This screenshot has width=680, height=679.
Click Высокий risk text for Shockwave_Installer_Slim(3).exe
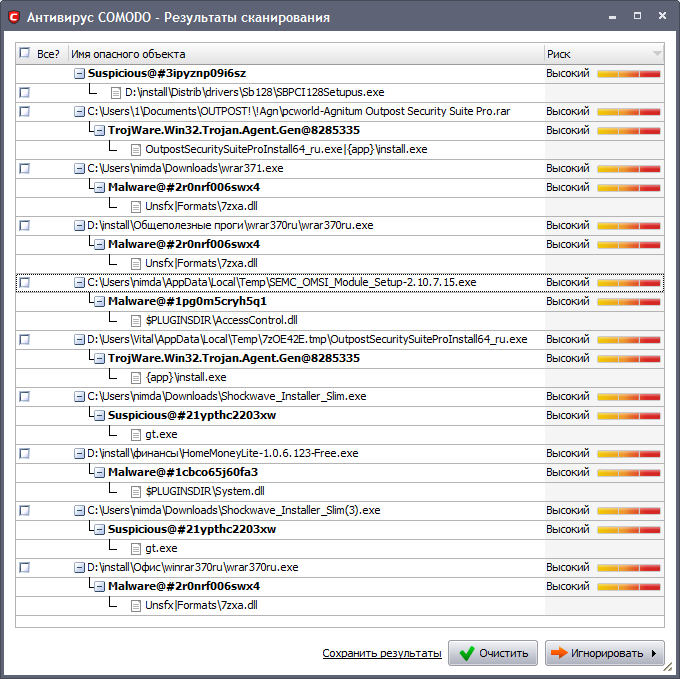point(568,511)
